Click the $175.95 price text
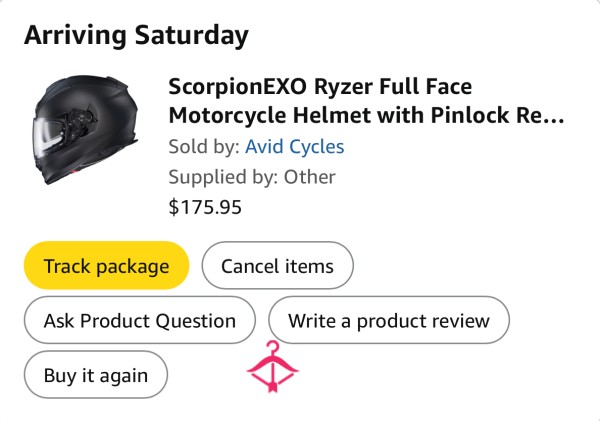 [x=205, y=207]
